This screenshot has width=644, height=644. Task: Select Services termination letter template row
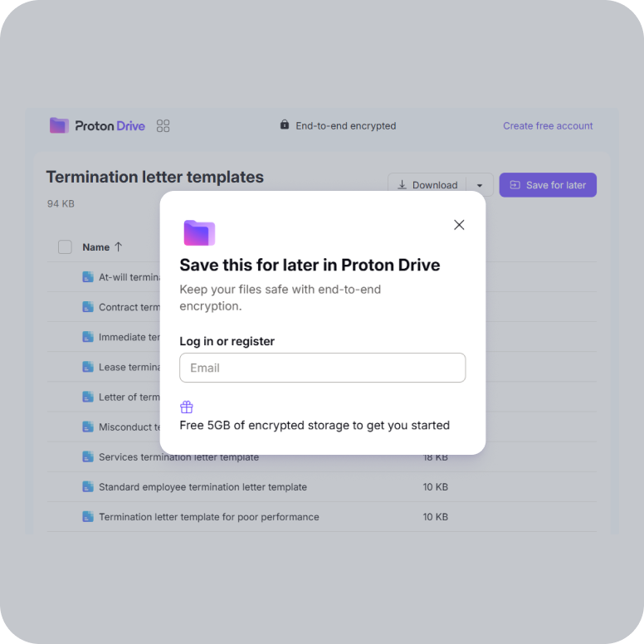[x=322, y=456]
